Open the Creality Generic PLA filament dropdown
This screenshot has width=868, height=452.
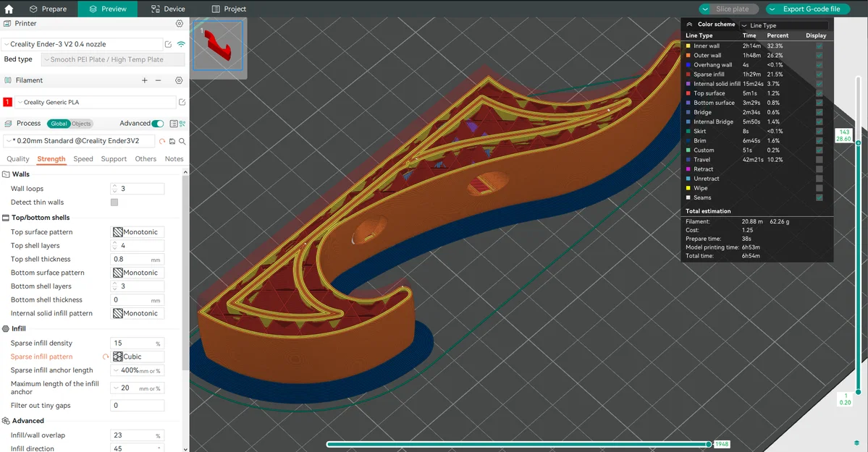pyautogui.click(x=96, y=103)
